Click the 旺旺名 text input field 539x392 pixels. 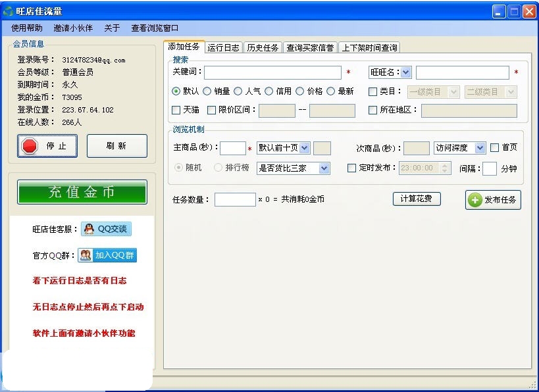tap(463, 72)
